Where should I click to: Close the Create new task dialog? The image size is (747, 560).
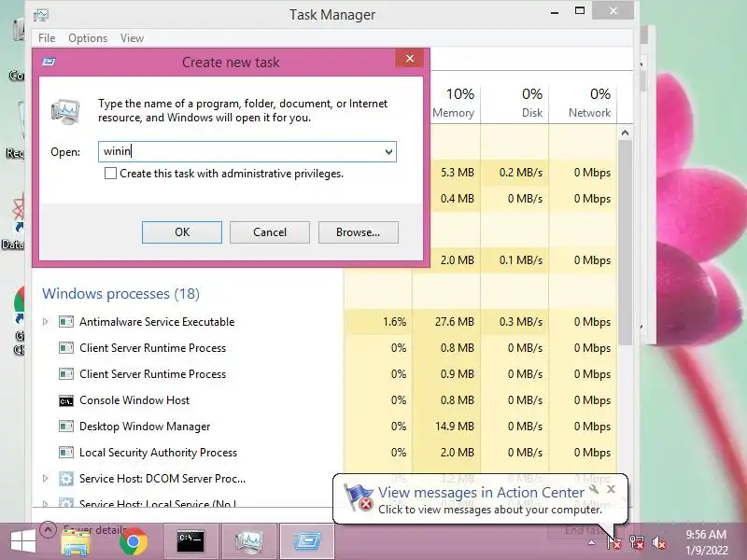coord(410,59)
